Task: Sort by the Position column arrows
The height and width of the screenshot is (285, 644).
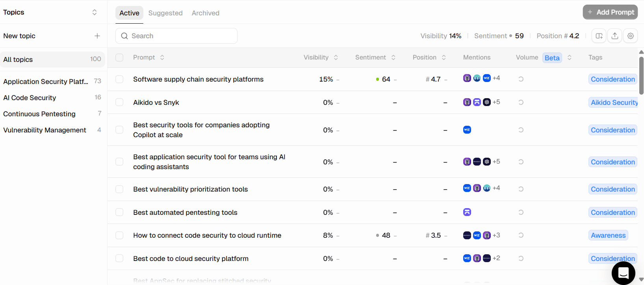Action: click(444, 58)
